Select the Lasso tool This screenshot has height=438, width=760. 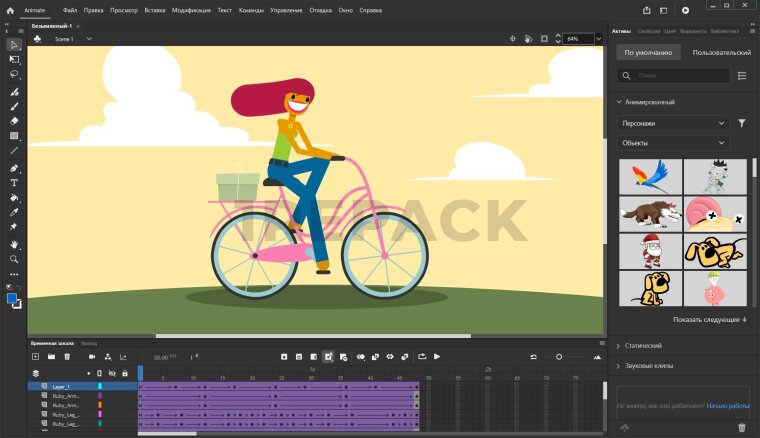14,74
